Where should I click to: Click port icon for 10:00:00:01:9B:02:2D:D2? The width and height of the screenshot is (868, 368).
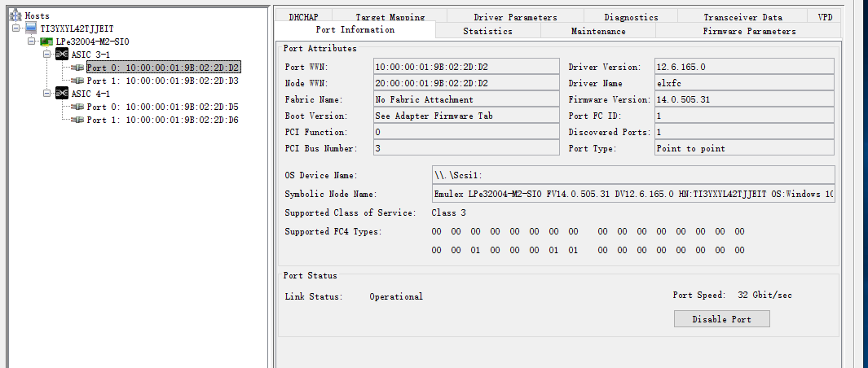(x=77, y=68)
